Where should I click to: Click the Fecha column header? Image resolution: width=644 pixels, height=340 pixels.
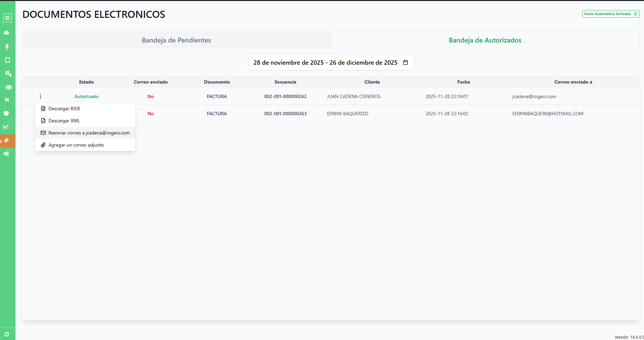(x=464, y=82)
